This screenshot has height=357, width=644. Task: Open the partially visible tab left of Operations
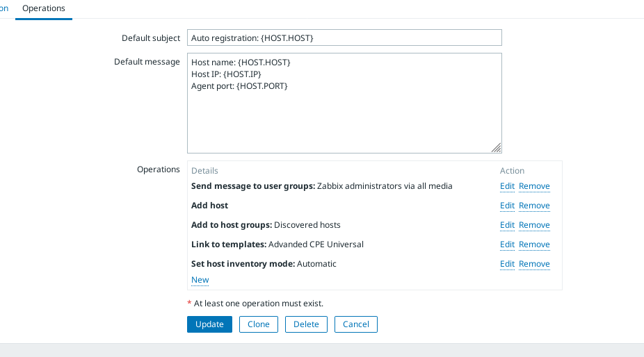pyautogui.click(x=4, y=8)
